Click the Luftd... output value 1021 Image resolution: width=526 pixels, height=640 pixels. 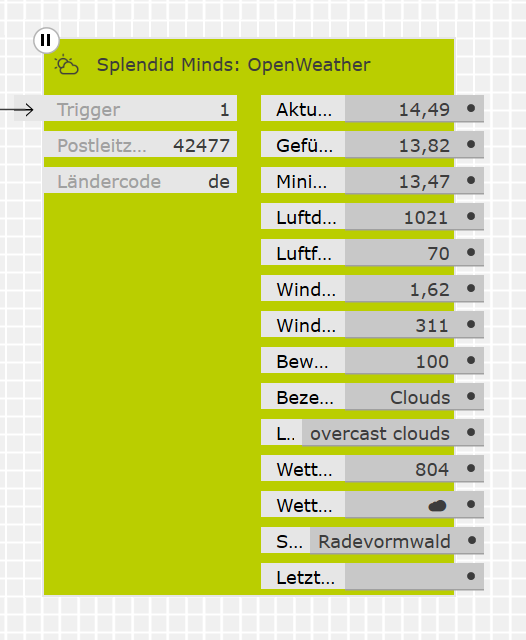coord(426,218)
